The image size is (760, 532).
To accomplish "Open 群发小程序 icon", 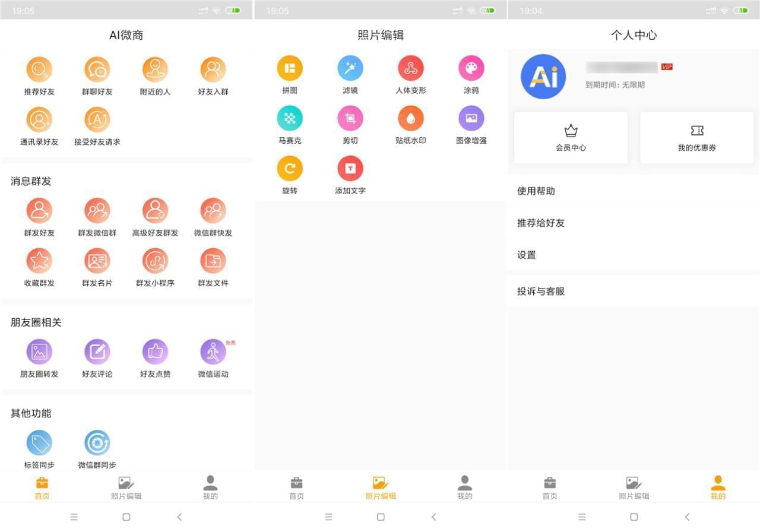I will click(x=155, y=261).
